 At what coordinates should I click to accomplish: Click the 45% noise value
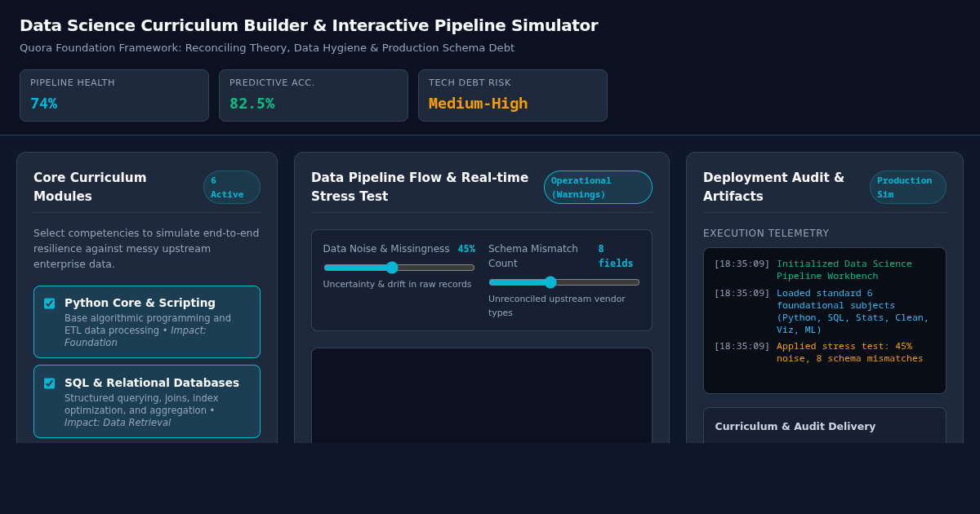click(466, 249)
